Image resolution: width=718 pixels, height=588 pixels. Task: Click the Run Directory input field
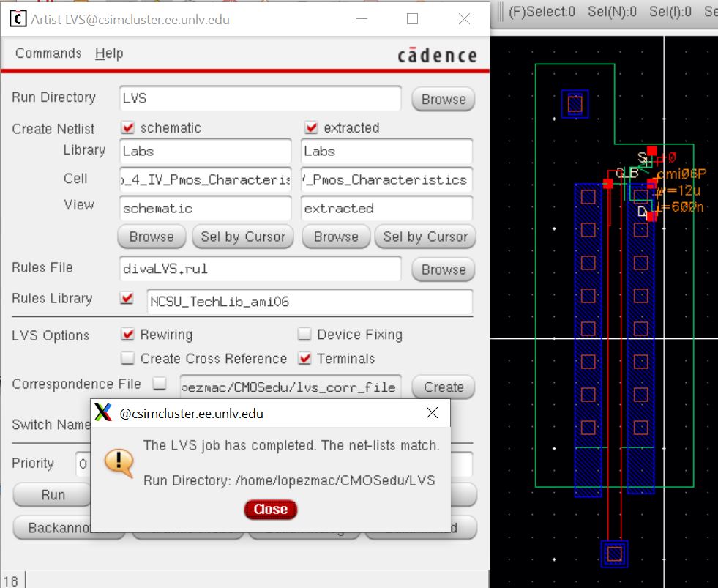[260, 99]
